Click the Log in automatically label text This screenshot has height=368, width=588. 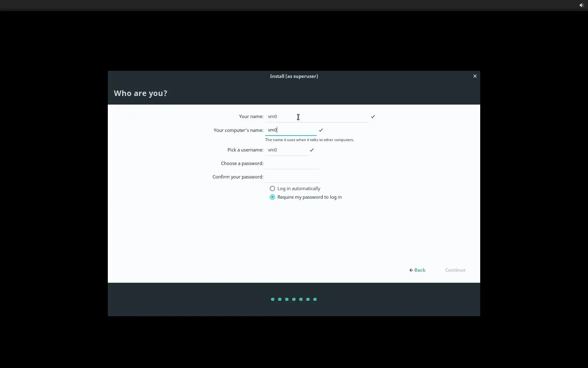(x=299, y=189)
